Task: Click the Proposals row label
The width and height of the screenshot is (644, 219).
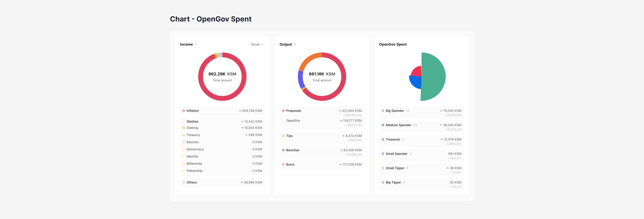Action: click(294, 111)
